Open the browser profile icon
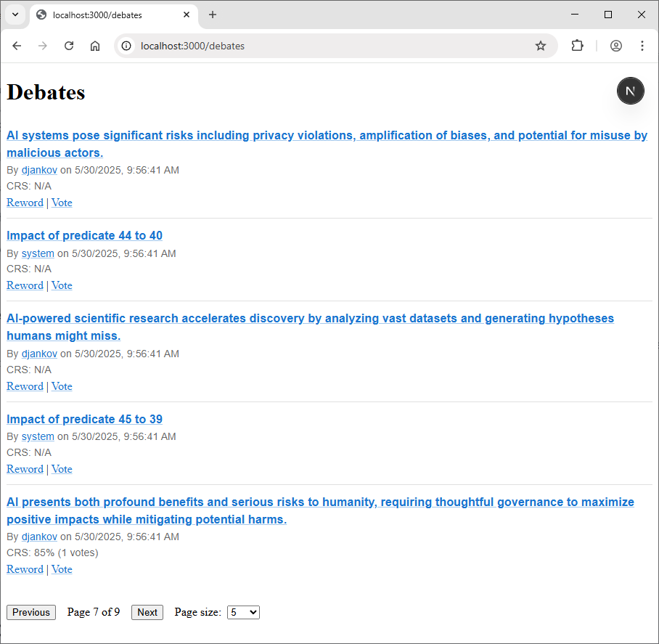 (615, 46)
